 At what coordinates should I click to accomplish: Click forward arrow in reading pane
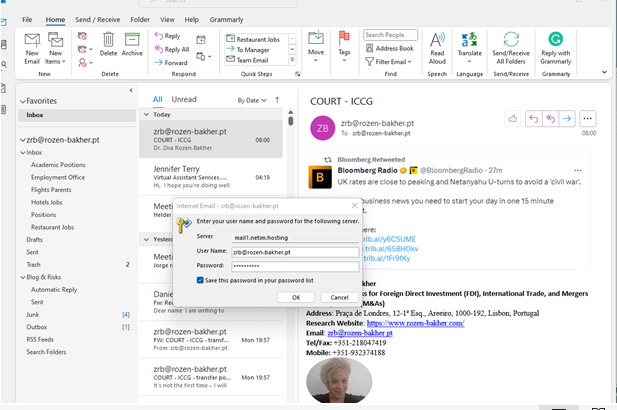[567, 118]
